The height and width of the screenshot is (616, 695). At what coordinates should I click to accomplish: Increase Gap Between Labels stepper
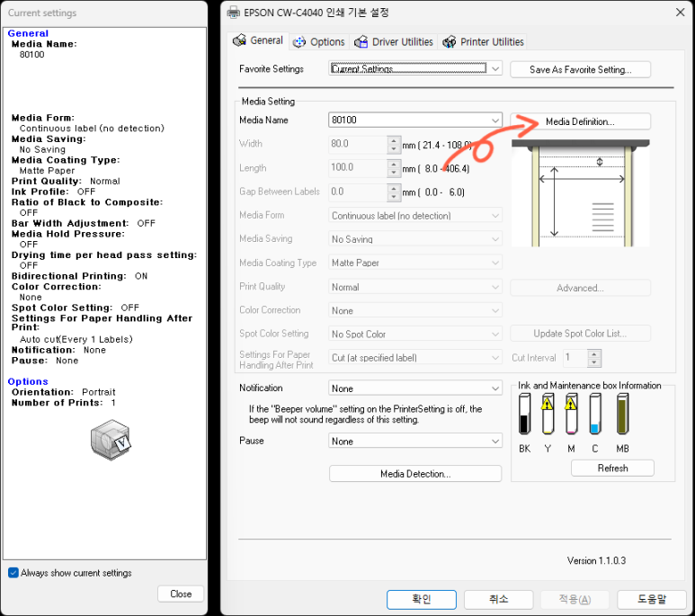coord(394,188)
